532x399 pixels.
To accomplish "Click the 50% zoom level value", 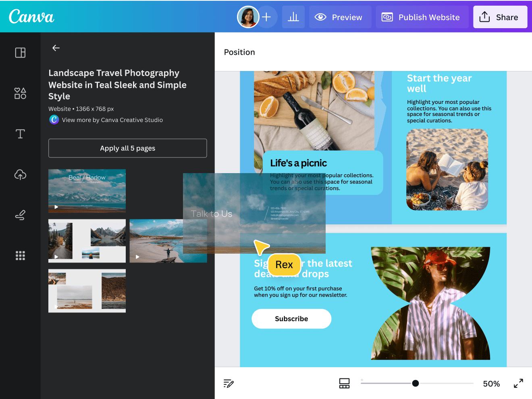I will [x=491, y=384].
